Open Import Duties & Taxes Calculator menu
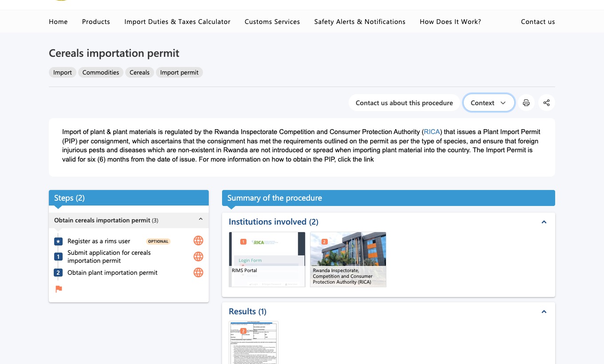 [177, 21]
